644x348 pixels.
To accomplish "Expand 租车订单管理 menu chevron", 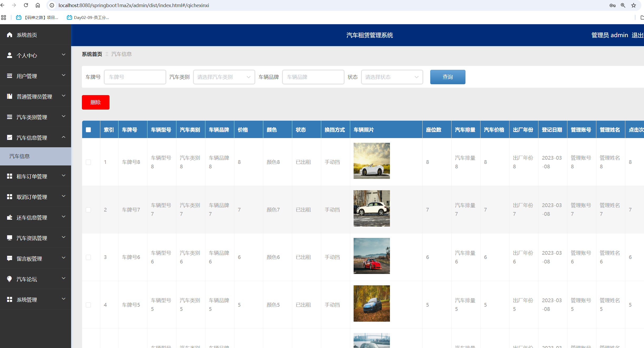I will (63, 176).
